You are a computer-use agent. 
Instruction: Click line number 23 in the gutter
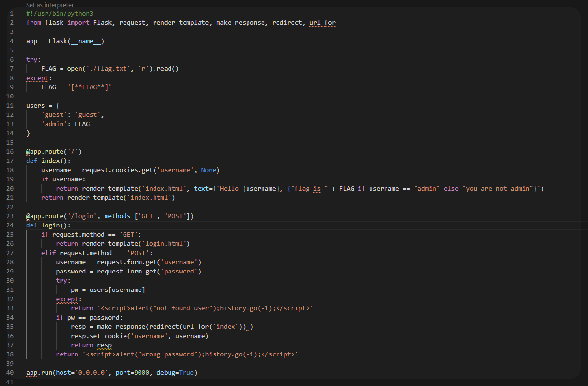[x=11, y=216]
